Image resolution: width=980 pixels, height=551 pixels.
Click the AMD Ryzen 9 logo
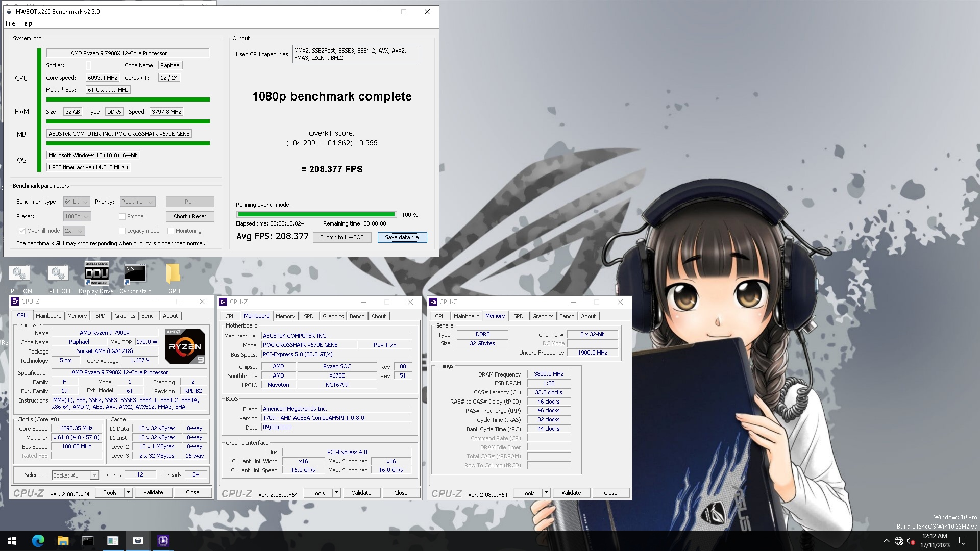pos(185,346)
